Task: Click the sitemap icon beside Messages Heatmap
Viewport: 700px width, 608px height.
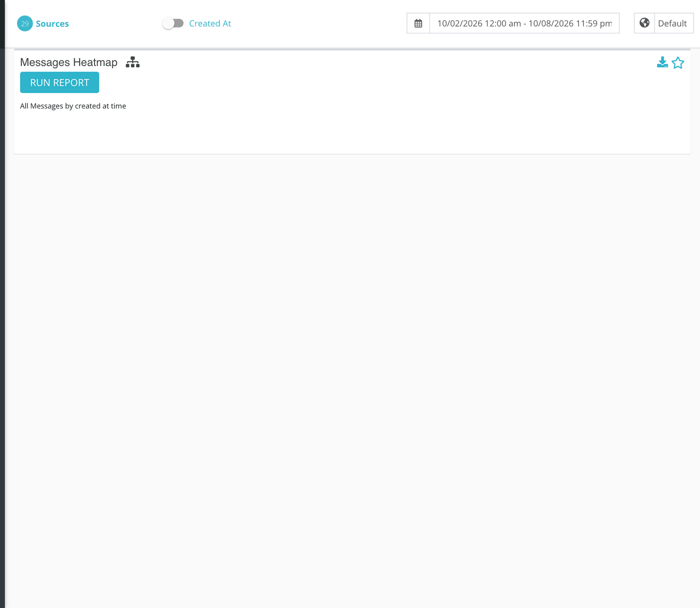Action: (x=132, y=62)
